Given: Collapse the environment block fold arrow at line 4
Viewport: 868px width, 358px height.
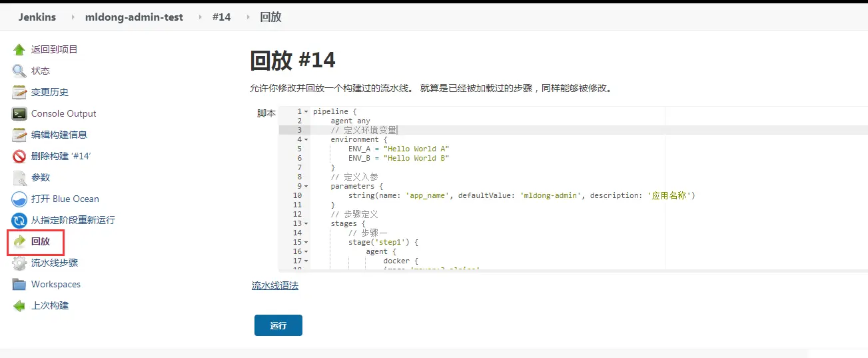Looking at the screenshot, I should (306, 139).
